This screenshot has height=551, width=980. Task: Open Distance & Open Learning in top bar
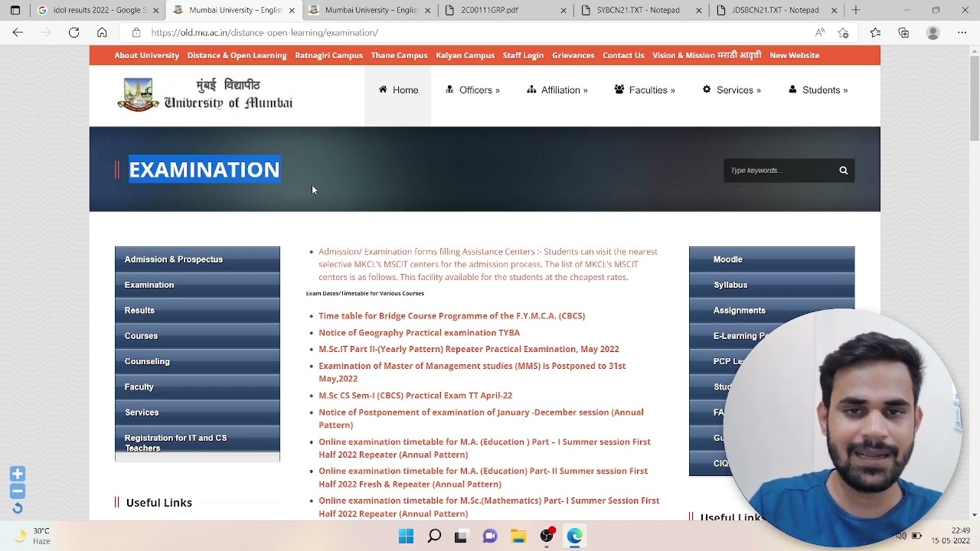coord(237,55)
